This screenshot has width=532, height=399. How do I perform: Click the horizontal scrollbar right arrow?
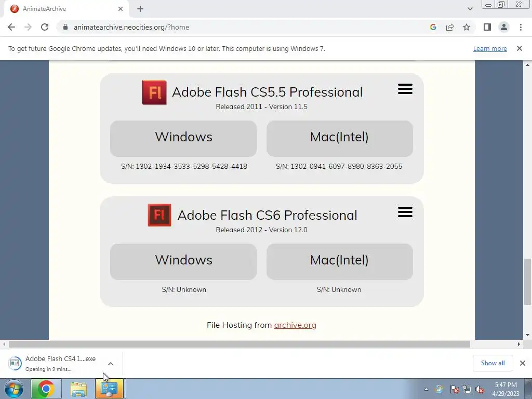click(x=519, y=344)
